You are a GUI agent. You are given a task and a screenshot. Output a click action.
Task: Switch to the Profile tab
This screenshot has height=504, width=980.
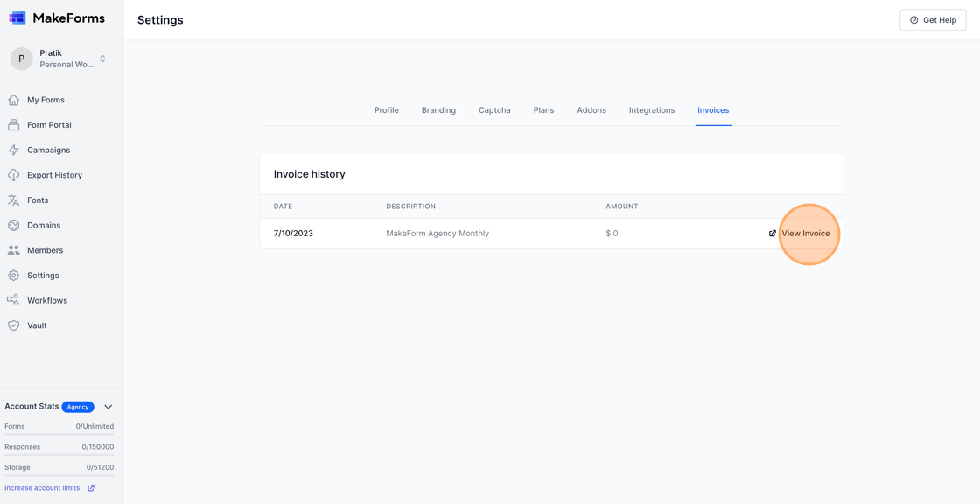386,110
